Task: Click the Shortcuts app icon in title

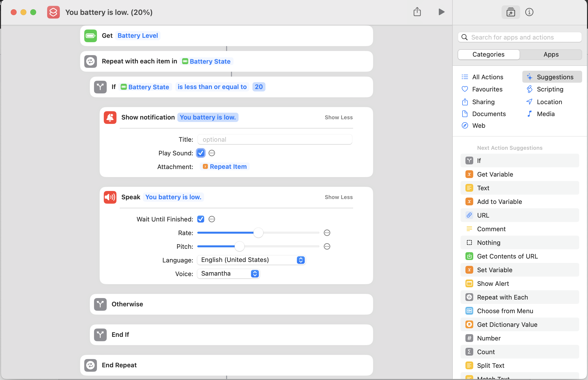Action: point(53,12)
